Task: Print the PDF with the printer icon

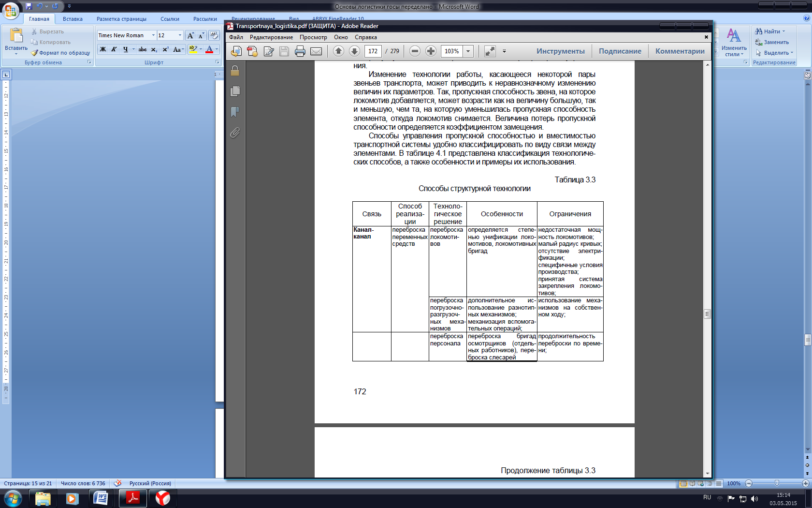Action: [300, 51]
